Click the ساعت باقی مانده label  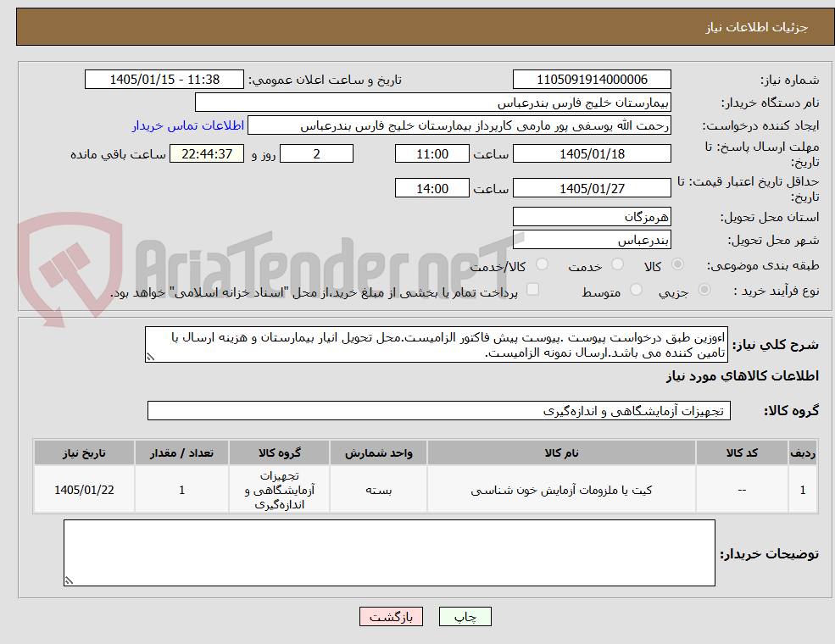click(118, 154)
